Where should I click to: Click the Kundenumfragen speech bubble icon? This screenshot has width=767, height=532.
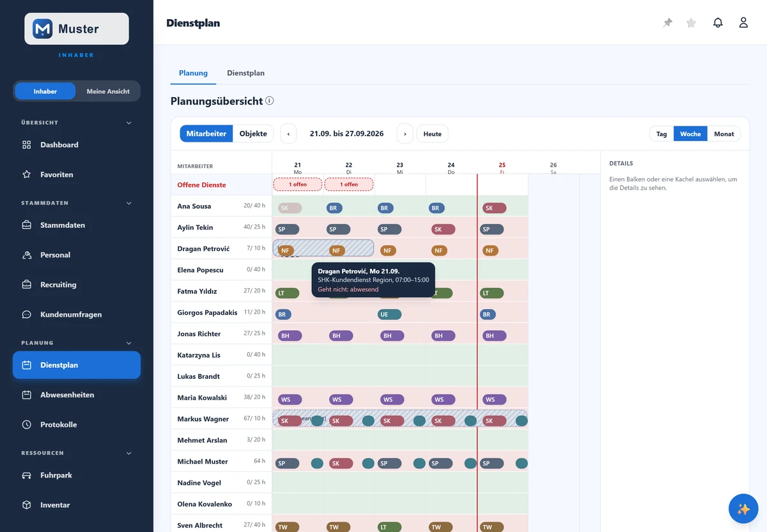[x=27, y=314]
